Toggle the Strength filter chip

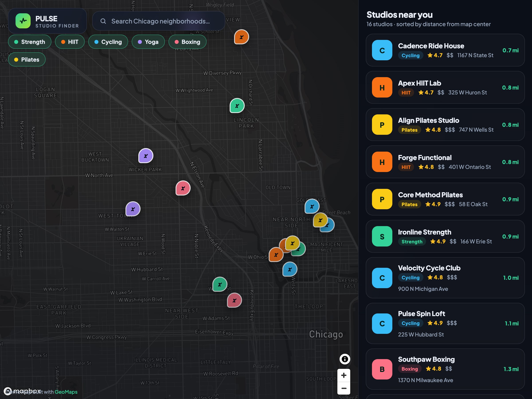[29, 42]
